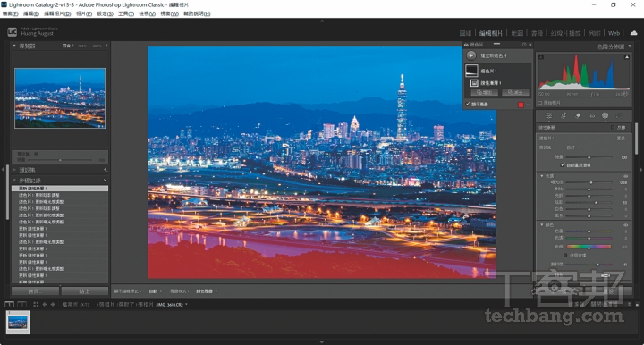The image size is (644, 345).
Task: Click the linear gradient 1 mask component icon
Action: (x=474, y=83)
